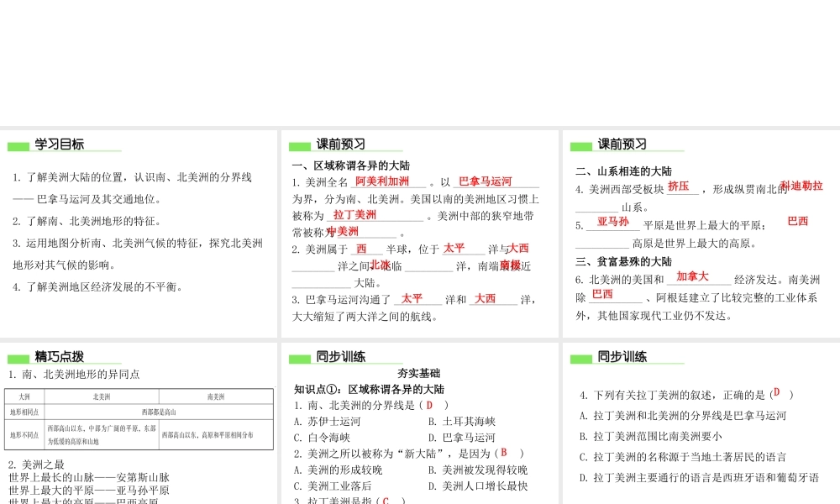Click option C. 白令海峡

(322, 438)
